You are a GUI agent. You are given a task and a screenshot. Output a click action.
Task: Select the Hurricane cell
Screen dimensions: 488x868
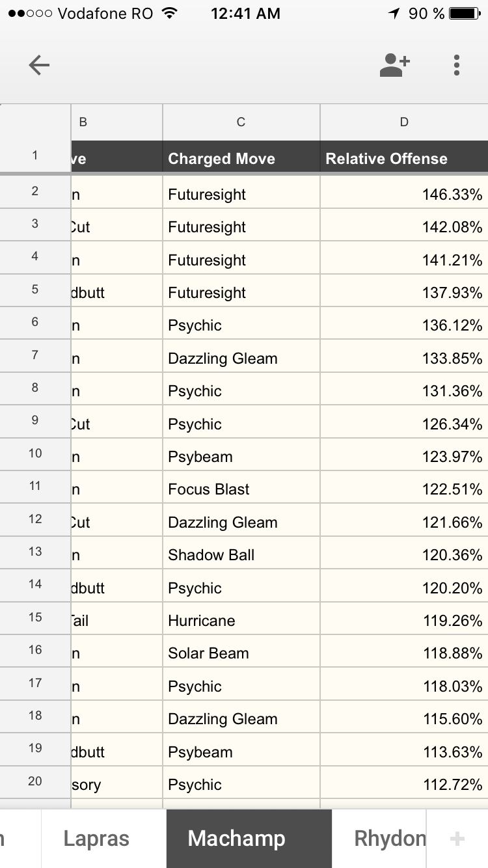241,620
